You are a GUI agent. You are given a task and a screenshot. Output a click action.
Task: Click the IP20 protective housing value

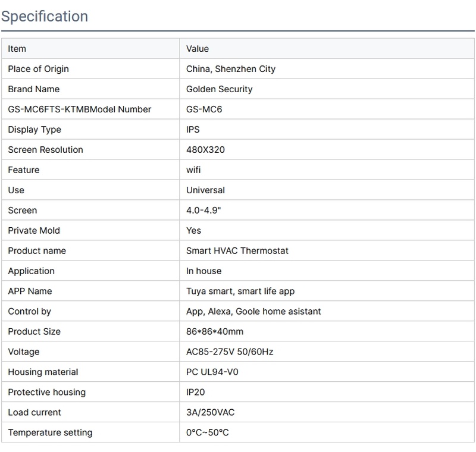[x=195, y=393]
